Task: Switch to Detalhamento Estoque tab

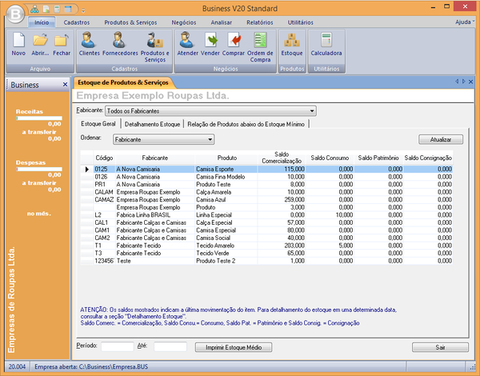Action: pos(152,124)
